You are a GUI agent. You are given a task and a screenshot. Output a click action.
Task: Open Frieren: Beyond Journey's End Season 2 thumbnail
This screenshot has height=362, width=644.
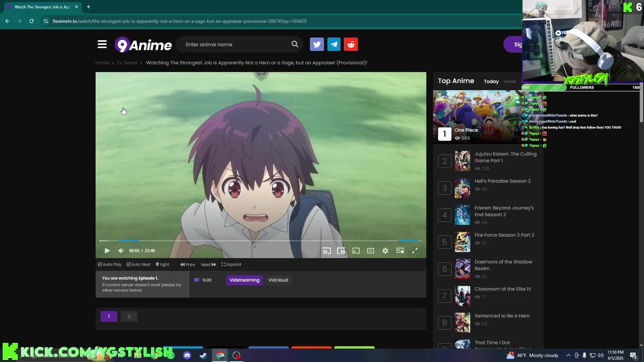462,215
